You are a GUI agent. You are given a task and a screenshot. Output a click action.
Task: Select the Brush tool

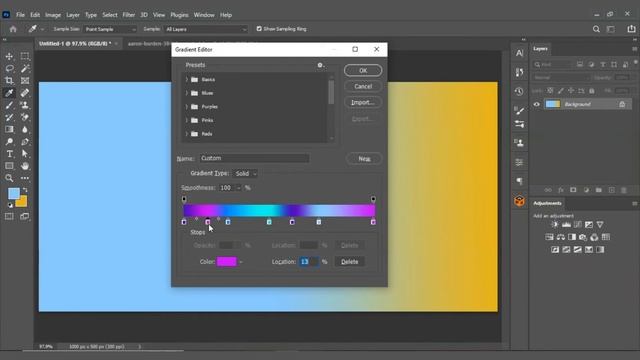point(9,105)
